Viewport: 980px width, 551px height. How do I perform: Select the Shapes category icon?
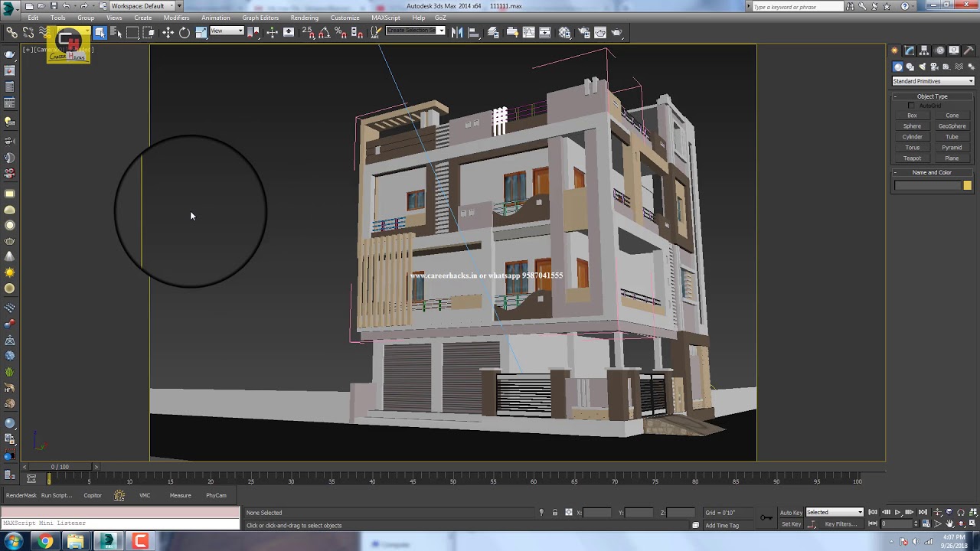click(x=910, y=67)
